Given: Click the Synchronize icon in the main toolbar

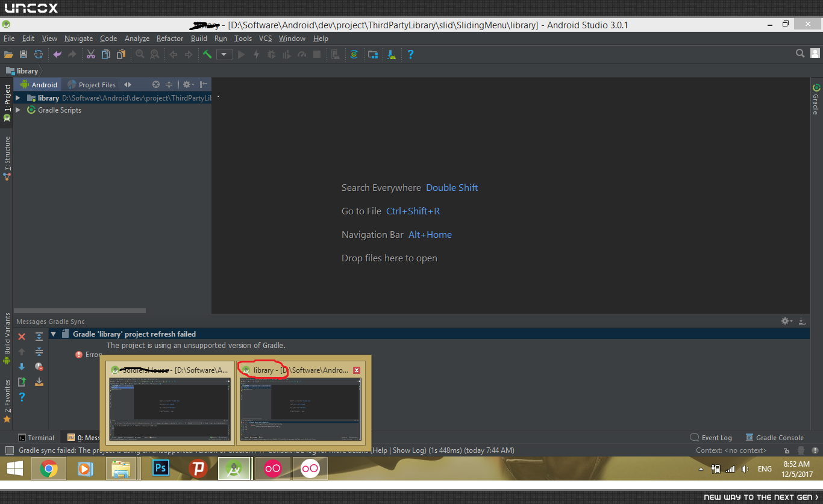Looking at the screenshot, I should point(39,54).
